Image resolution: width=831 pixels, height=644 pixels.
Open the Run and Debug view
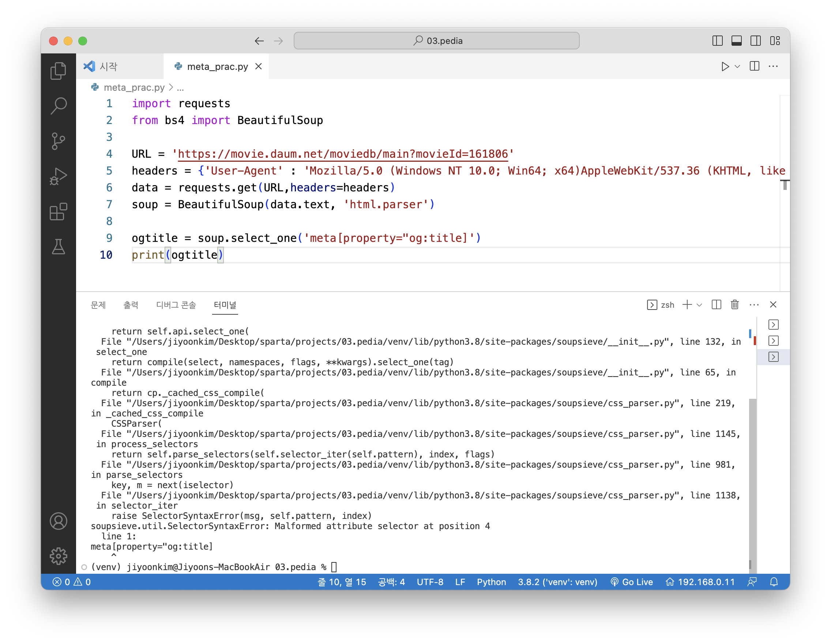pos(58,177)
